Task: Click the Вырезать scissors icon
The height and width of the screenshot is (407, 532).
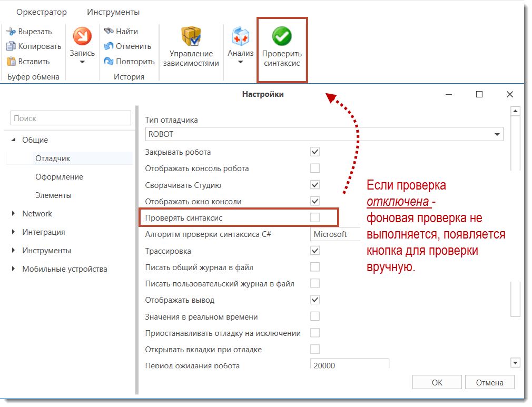Action: pos(11,32)
